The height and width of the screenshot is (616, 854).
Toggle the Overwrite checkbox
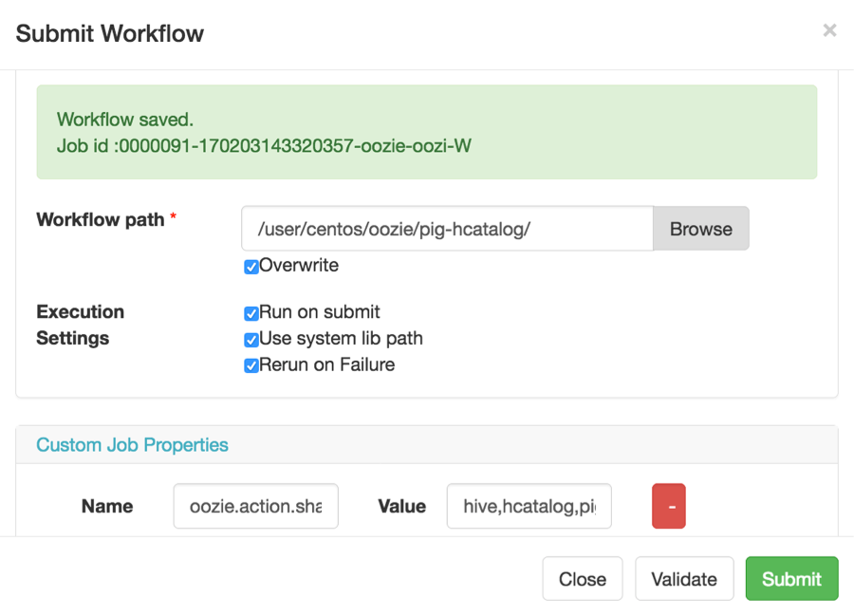pos(251,267)
